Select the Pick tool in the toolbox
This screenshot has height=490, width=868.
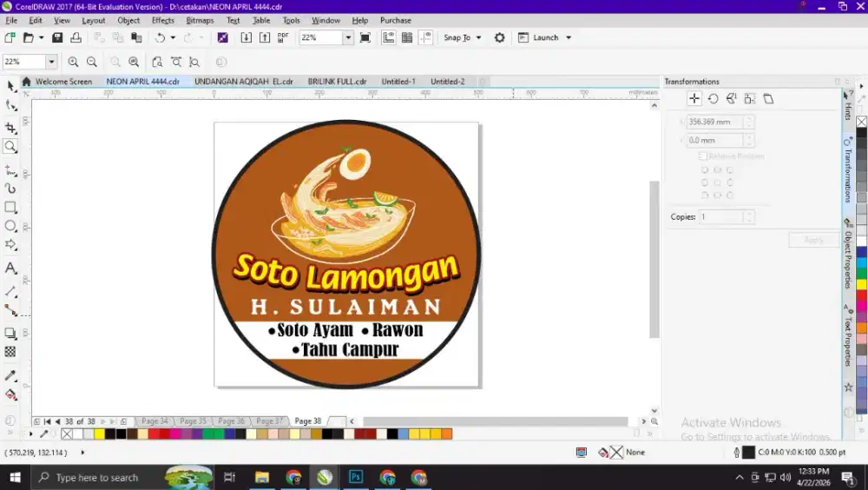[x=10, y=86]
